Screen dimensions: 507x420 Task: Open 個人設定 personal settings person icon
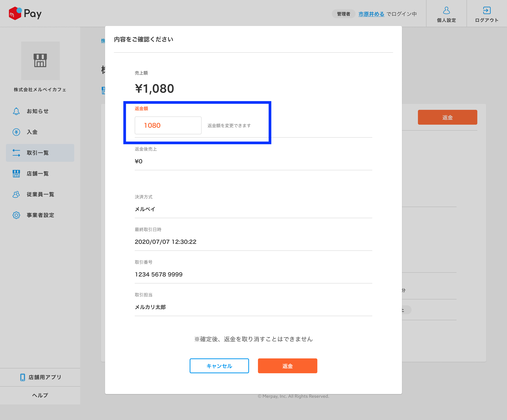pos(446,10)
